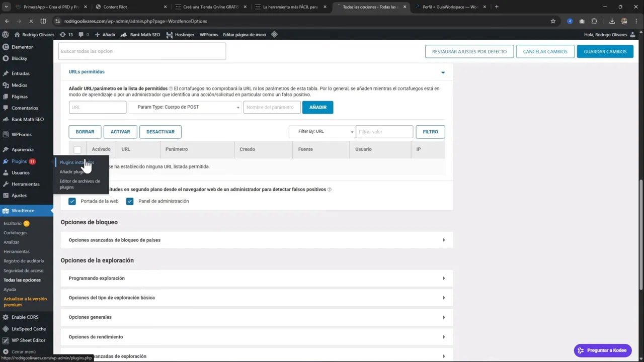The width and height of the screenshot is (644, 362).
Task: Click the GUARDAR CAMBIOS button
Action: pos(605,51)
